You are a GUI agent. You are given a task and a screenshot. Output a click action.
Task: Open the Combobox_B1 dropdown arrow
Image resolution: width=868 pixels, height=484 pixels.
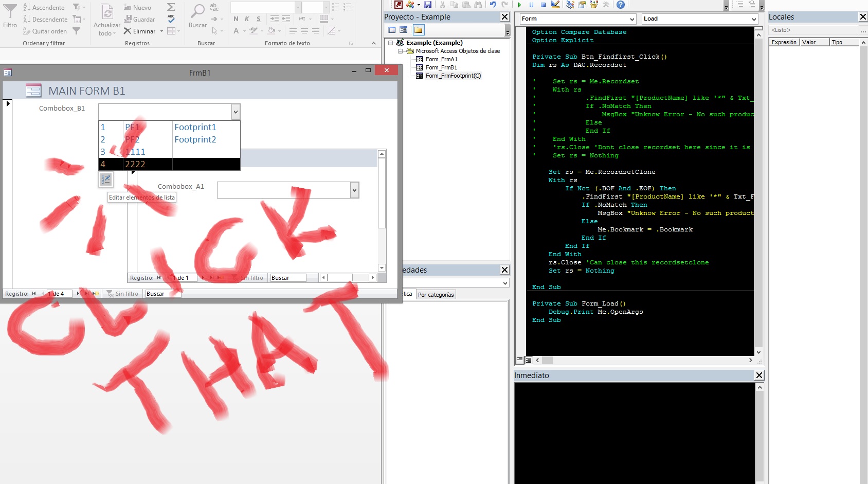coord(236,112)
